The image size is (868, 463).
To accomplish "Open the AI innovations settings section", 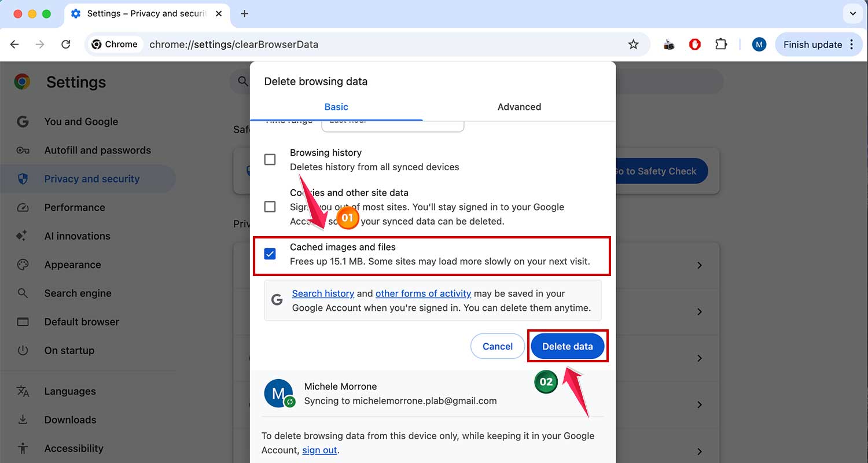I will coord(77,236).
